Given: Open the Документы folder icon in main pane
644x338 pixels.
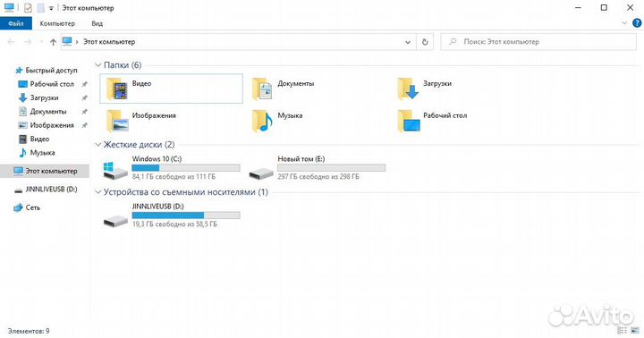Looking at the screenshot, I should coord(262,89).
